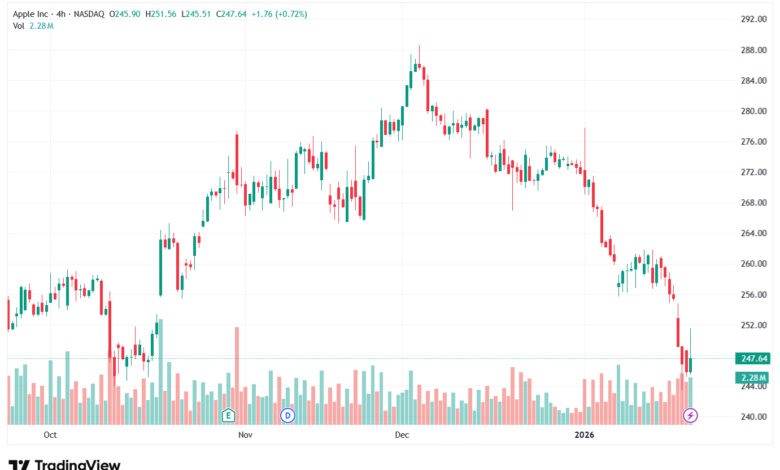
Task: Select the Dec label on time axis
Action: pos(402,435)
